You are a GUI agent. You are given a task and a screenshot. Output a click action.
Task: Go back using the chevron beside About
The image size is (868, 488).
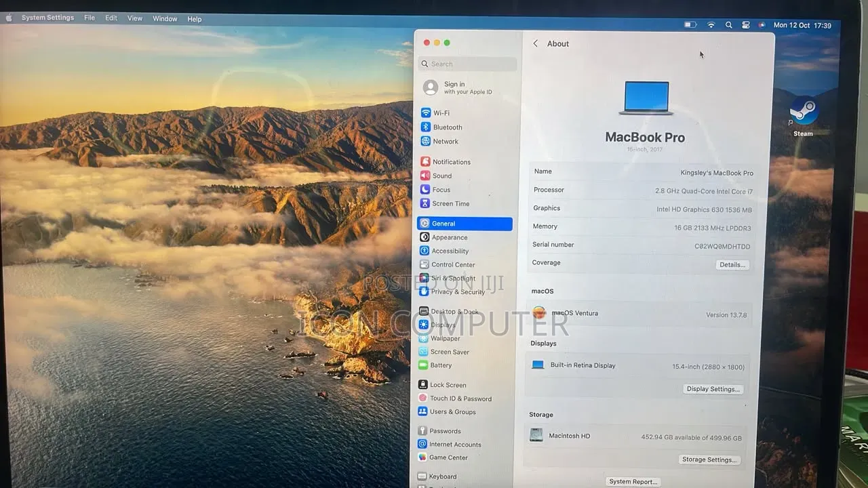(x=535, y=43)
